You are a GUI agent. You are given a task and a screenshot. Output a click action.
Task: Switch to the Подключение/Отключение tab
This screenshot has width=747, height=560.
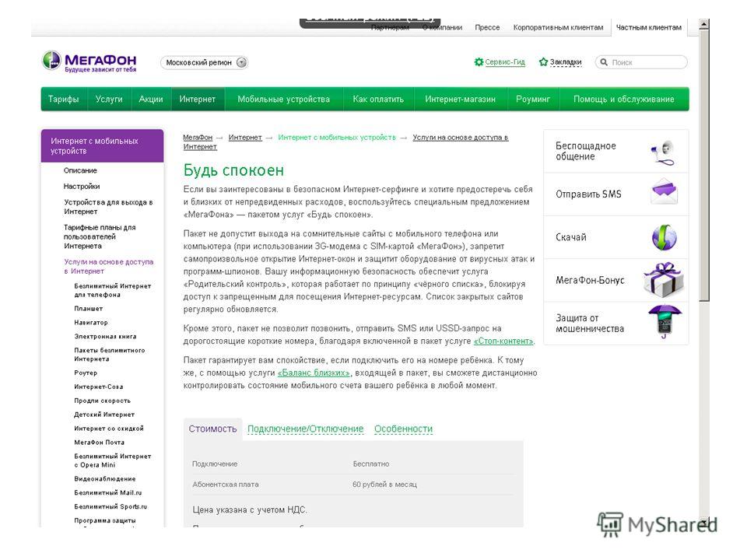(305, 429)
